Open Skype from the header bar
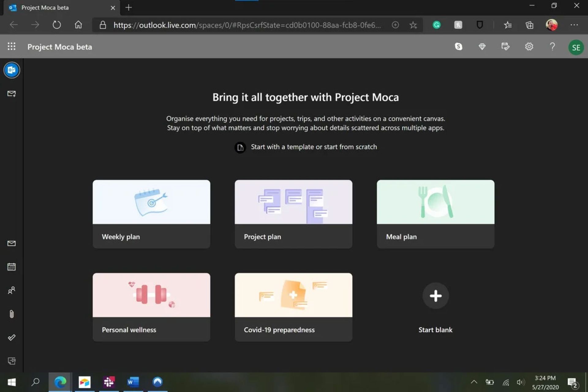Screen dimensions: 588x392 pyautogui.click(x=458, y=47)
